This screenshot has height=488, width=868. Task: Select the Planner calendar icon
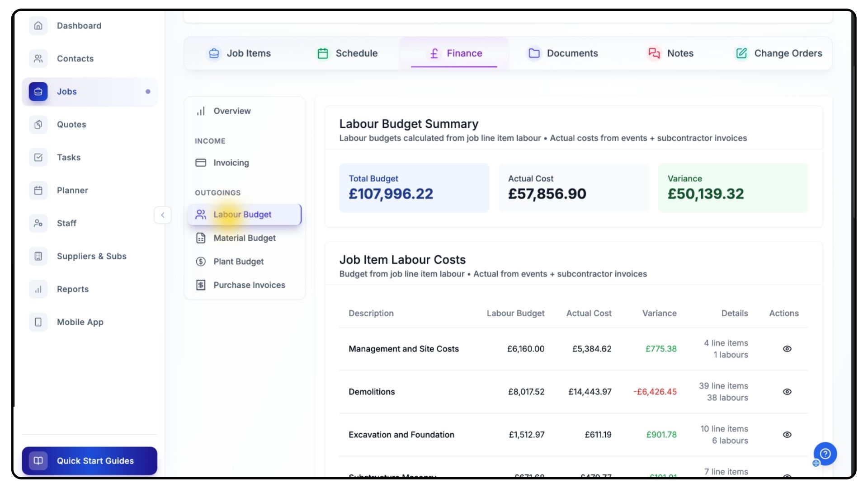point(38,191)
